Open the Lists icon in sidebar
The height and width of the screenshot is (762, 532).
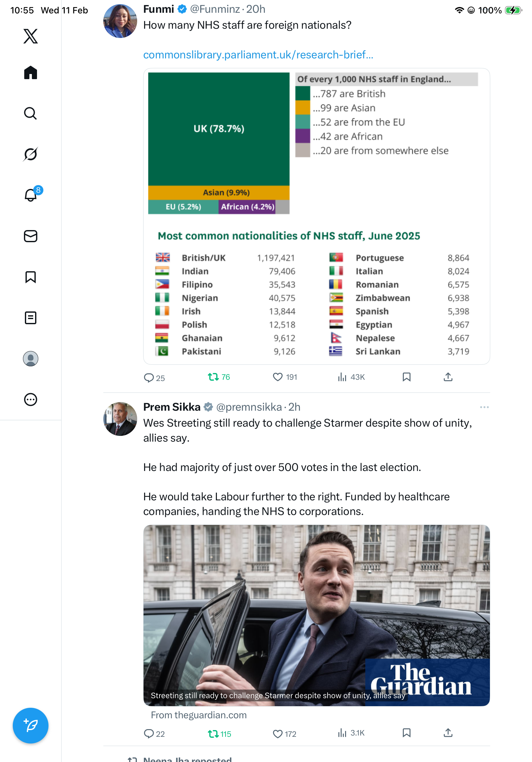pos(31,317)
